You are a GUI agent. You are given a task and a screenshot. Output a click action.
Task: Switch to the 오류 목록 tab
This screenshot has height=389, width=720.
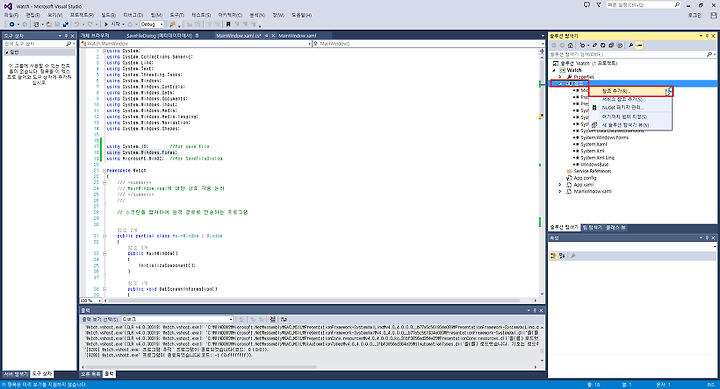(x=90, y=374)
